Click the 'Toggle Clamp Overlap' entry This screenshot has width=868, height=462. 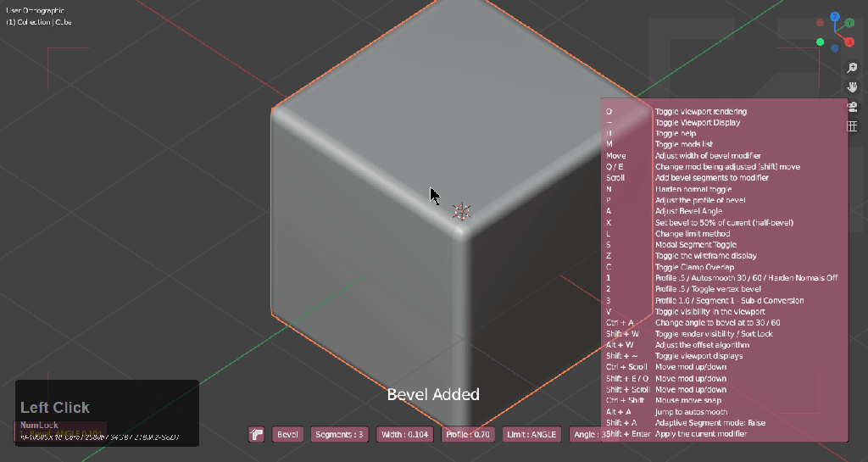coord(694,267)
